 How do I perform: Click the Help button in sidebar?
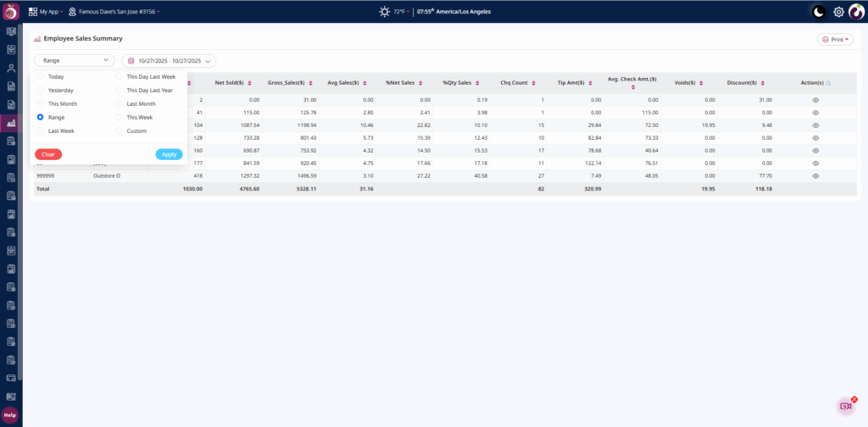[10, 415]
